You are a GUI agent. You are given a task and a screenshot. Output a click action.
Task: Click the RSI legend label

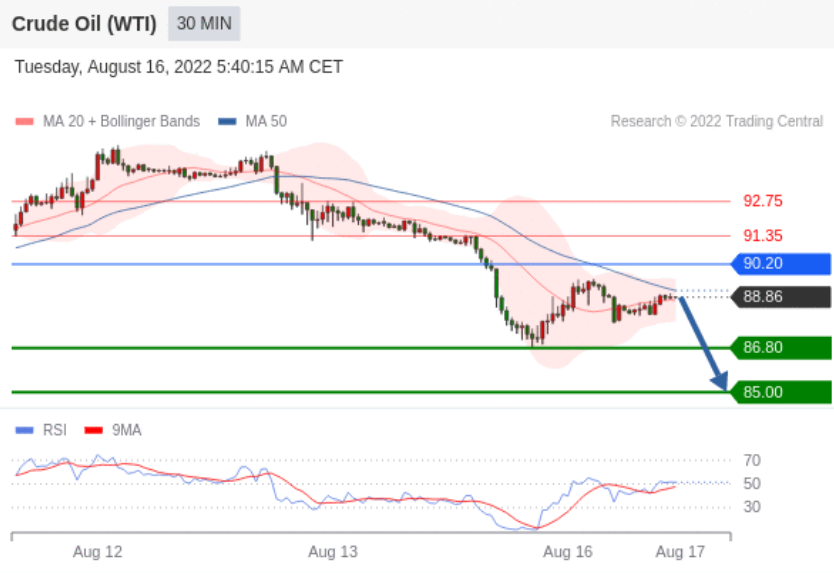pyautogui.click(x=55, y=430)
